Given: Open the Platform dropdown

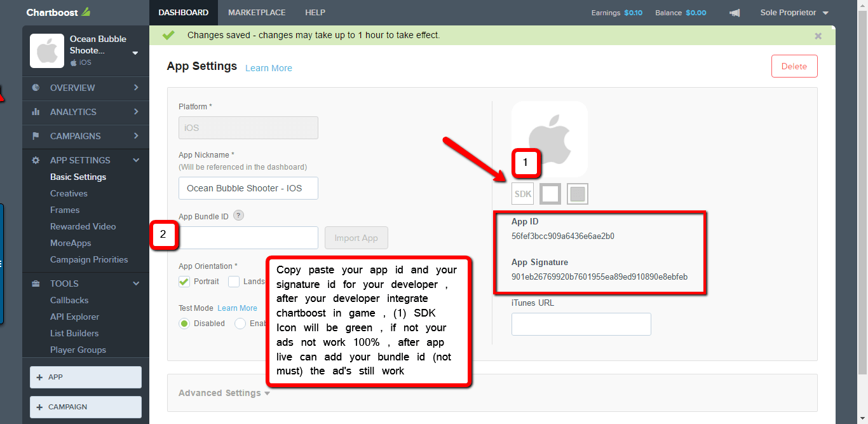Looking at the screenshot, I should pos(248,128).
